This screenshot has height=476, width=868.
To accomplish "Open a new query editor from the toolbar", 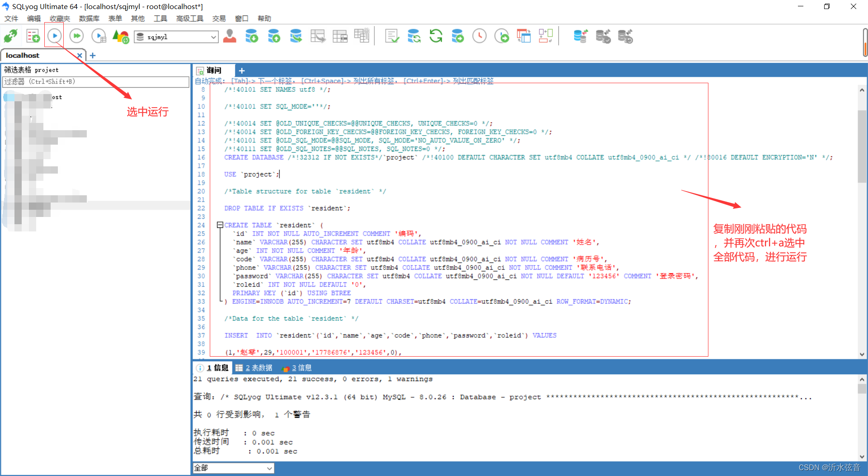I will (33, 36).
